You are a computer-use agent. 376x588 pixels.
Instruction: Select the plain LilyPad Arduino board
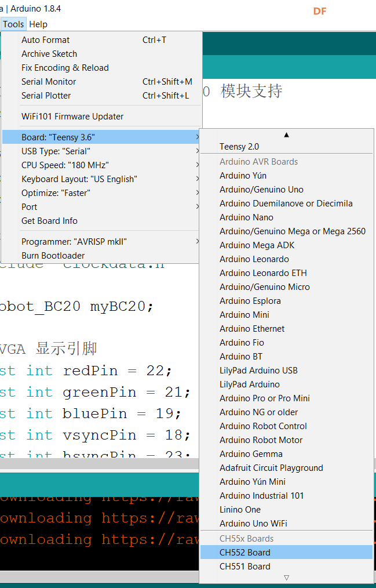pyautogui.click(x=287, y=384)
